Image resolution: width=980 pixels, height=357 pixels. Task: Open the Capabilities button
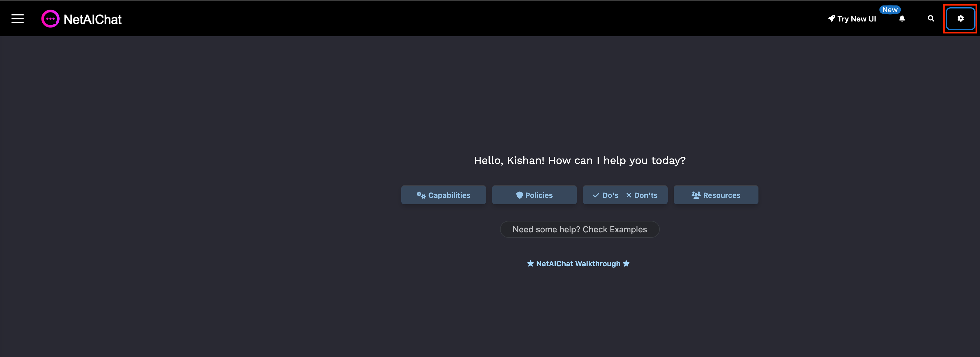coord(444,195)
